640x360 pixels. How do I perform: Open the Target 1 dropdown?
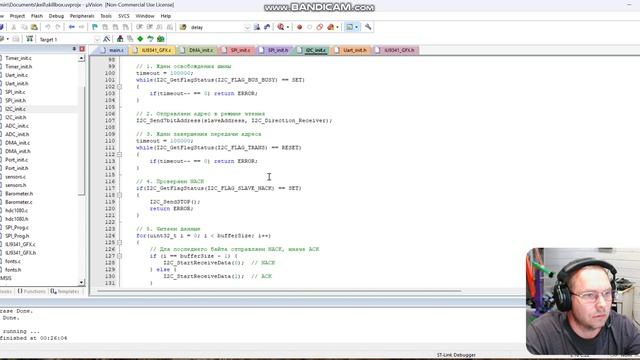click(97, 40)
